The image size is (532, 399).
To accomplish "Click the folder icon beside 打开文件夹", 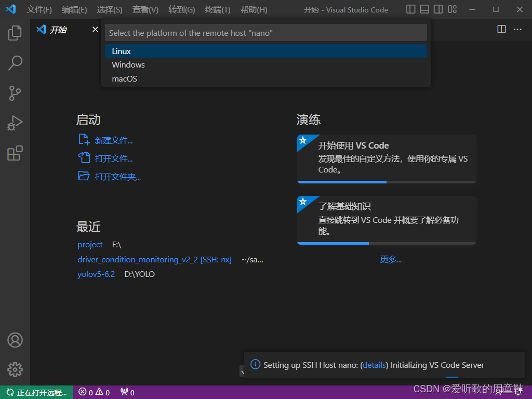I will pyautogui.click(x=84, y=176).
